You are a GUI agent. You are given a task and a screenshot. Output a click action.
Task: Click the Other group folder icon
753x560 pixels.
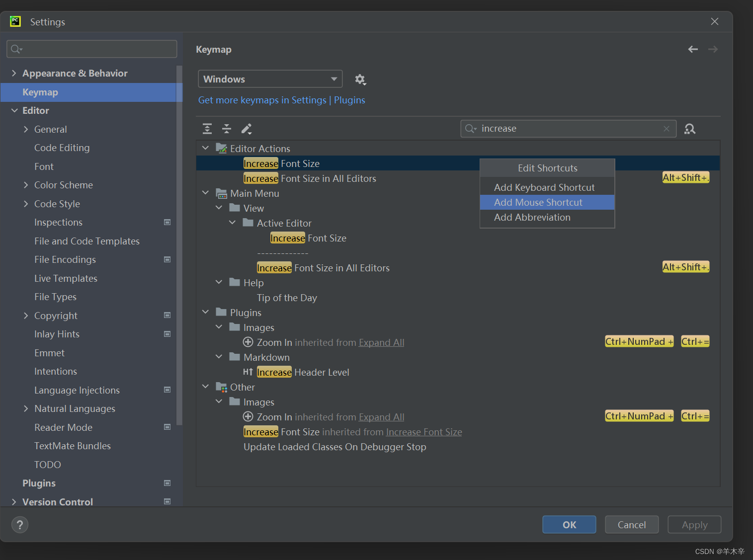pyautogui.click(x=222, y=387)
